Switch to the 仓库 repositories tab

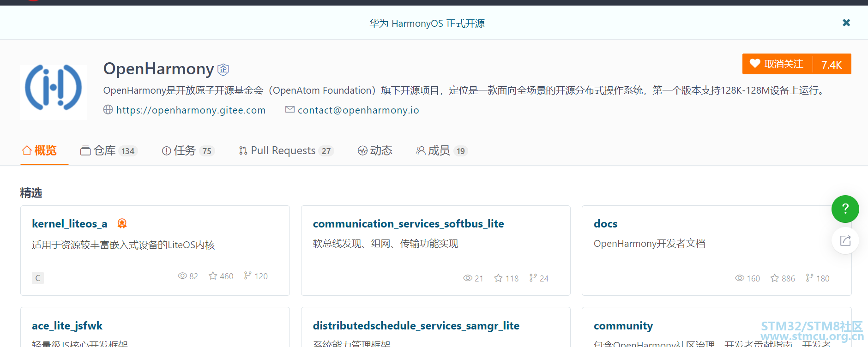point(109,151)
